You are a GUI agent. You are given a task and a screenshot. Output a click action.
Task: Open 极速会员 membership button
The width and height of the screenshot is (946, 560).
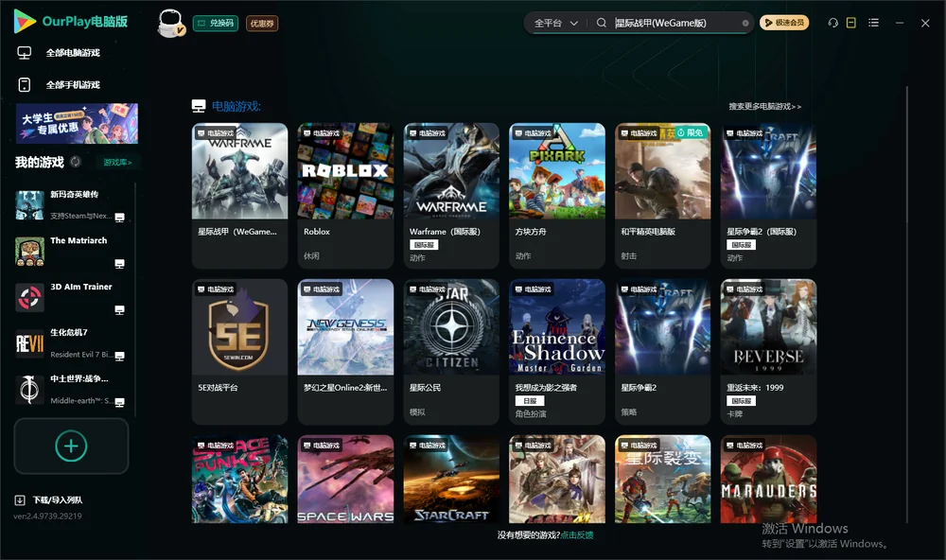(784, 23)
